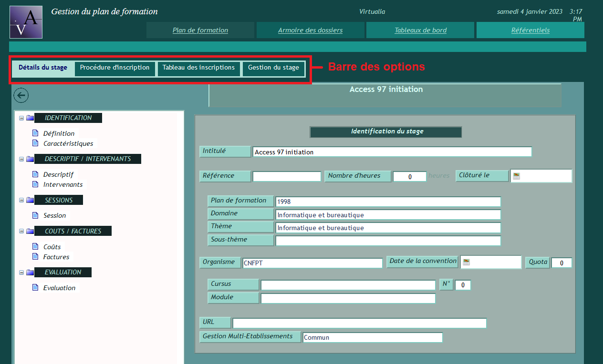Viewport: 603px width, 364px height.
Task: Open calendar icon for Clôturé le
Action: tap(516, 176)
